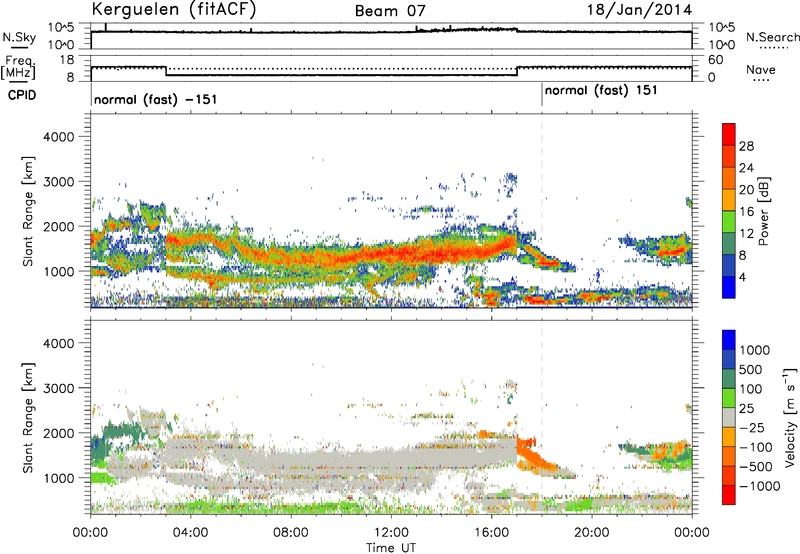Click the "16" tick on the power colorbar
Viewport: 800px width, 554px height.
point(746,212)
